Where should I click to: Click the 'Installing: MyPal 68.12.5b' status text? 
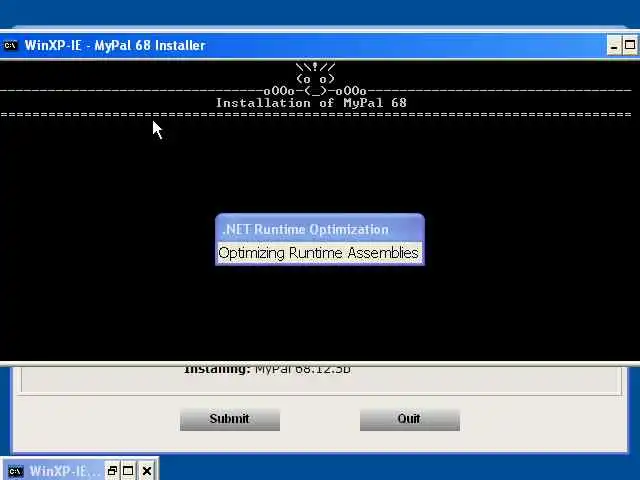(267, 369)
